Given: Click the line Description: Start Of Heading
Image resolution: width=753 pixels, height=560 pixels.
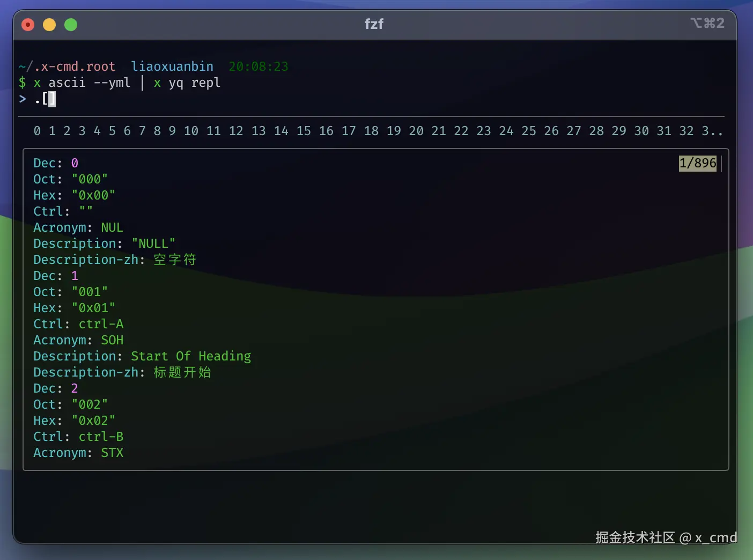Looking at the screenshot, I should tap(142, 356).
